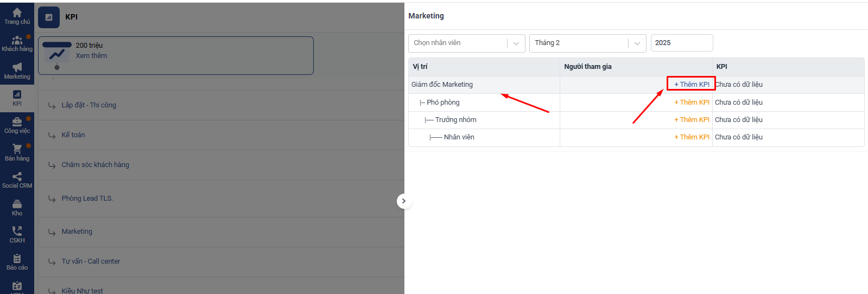
Task: Open the Tháng 2 month dropdown
Action: click(x=587, y=43)
